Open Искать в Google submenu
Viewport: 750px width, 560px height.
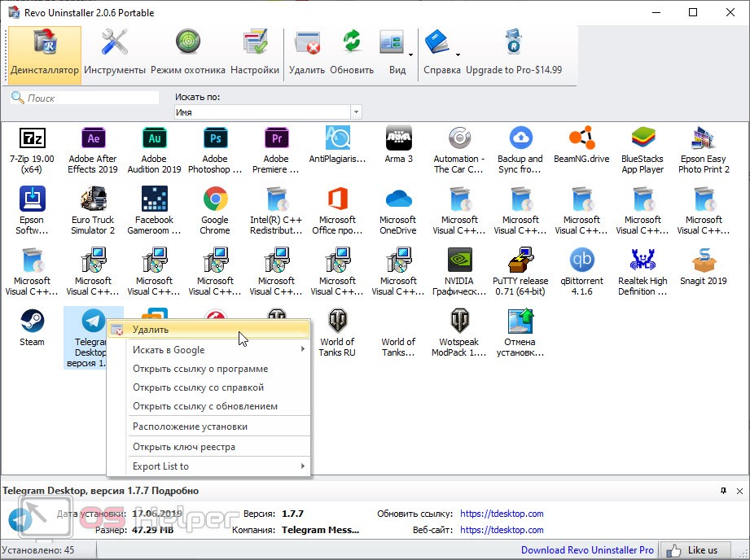(169, 350)
